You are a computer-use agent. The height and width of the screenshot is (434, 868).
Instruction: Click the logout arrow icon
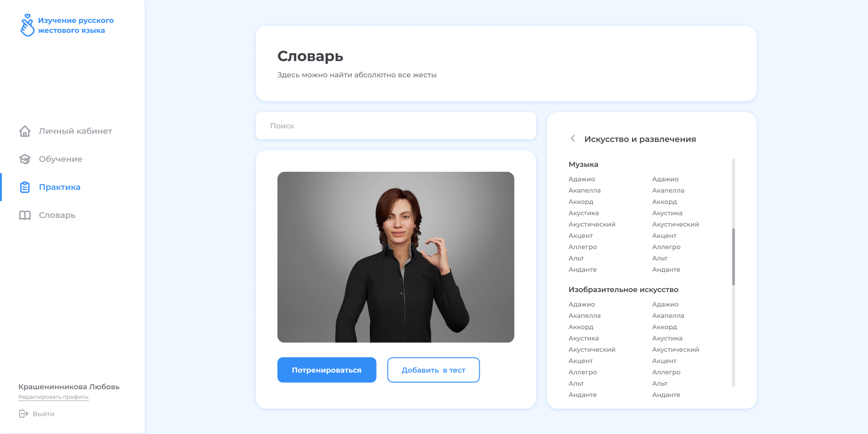pyautogui.click(x=24, y=414)
